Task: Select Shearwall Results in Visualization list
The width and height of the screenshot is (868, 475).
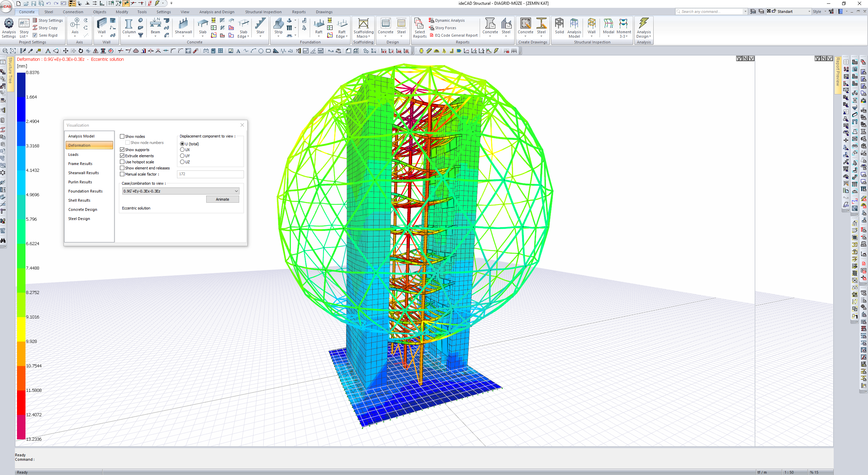Action: (84, 173)
